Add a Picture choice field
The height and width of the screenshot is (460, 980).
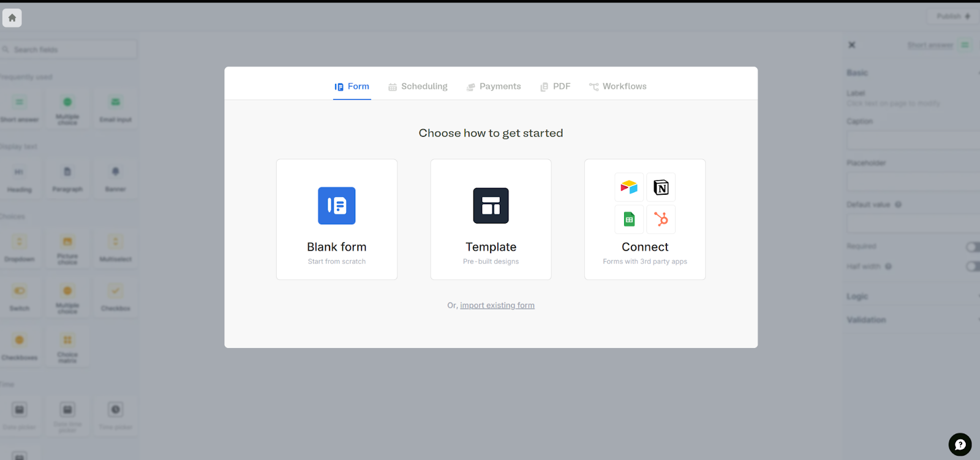pos(67,248)
